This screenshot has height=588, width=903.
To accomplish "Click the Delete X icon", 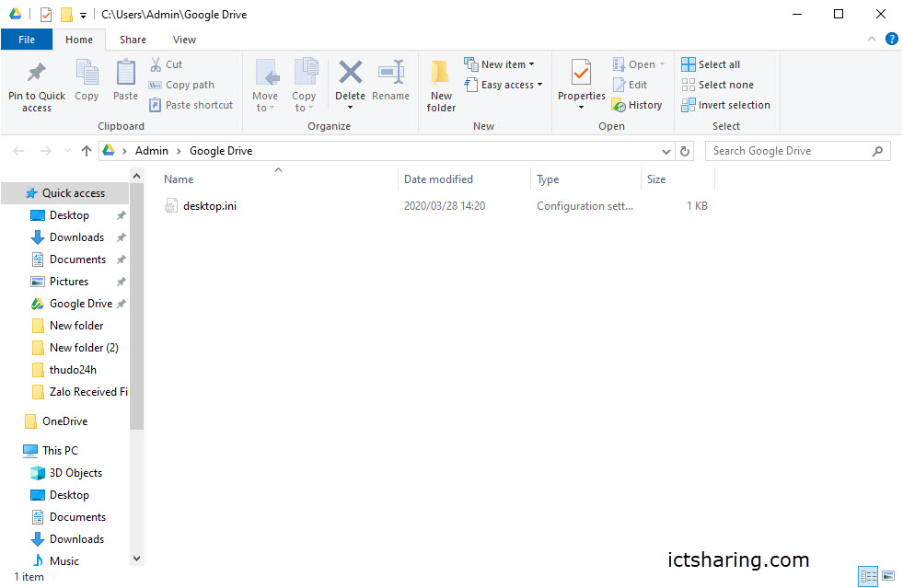I will 350,73.
